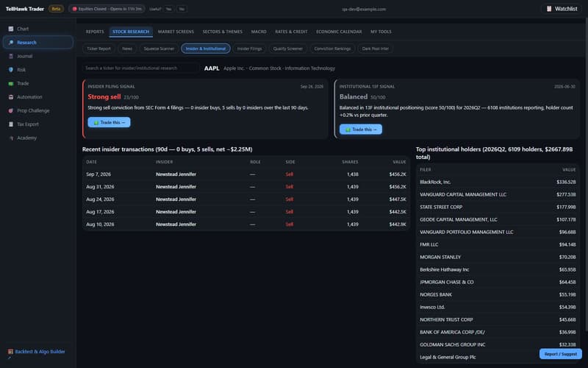
Task: Click the Prop Challenge icon
Action: (x=11, y=111)
